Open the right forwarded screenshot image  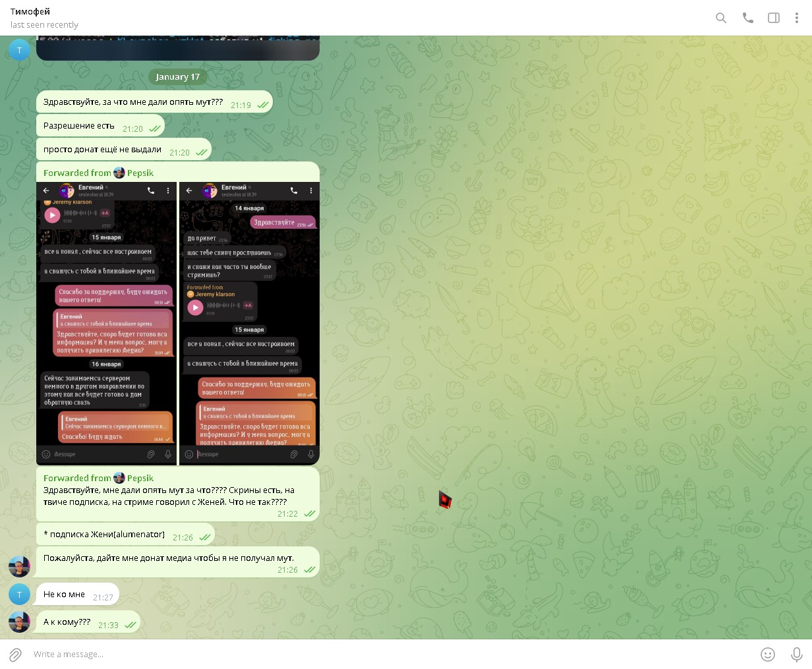249,323
